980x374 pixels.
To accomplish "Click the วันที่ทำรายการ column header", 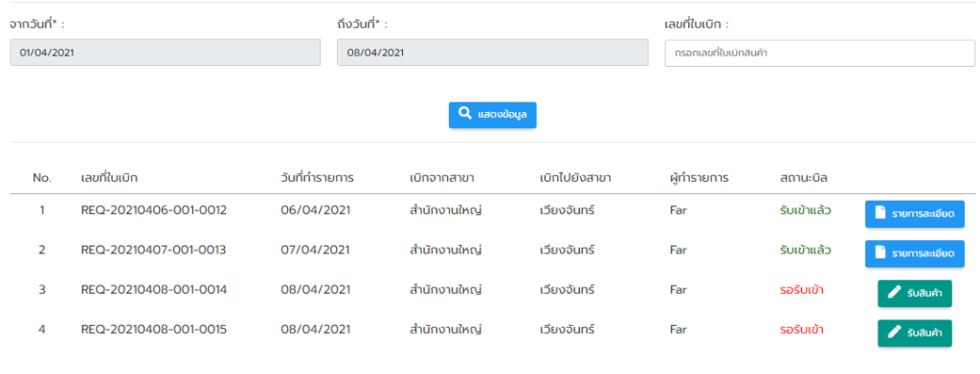I will [x=318, y=178].
